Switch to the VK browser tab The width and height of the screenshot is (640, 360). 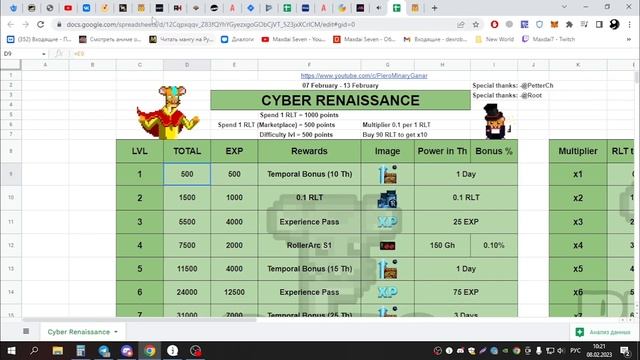pyautogui.click(x=87, y=8)
